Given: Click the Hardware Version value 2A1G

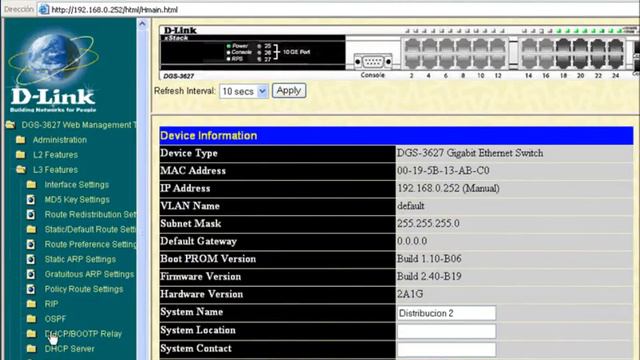Looking at the screenshot, I should 410,294.
